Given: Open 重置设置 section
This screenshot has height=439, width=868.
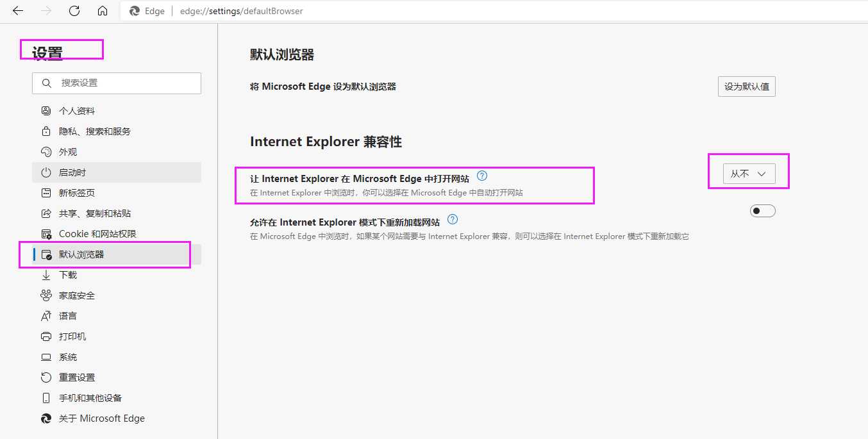Looking at the screenshot, I should coord(117,377).
